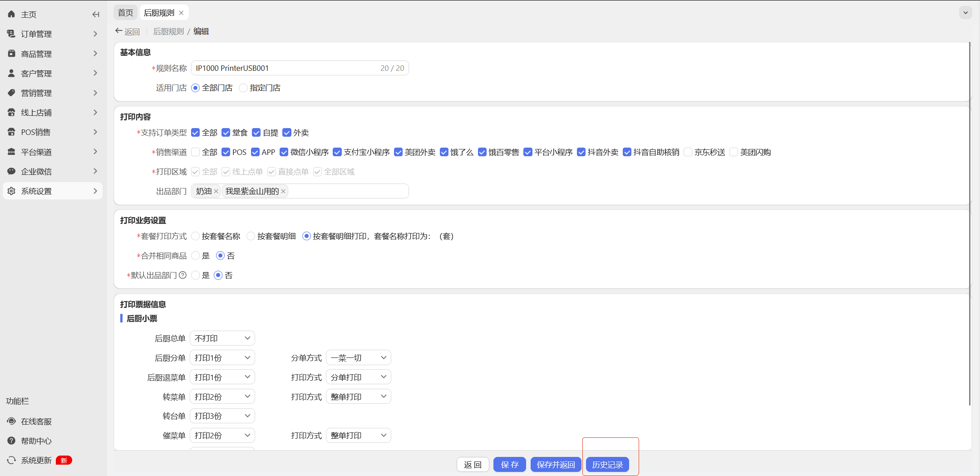Image resolution: width=980 pixels, height=476 pixels.
Task: Check the 全部 sales channel checkbox
Action: tap(196, 152)
